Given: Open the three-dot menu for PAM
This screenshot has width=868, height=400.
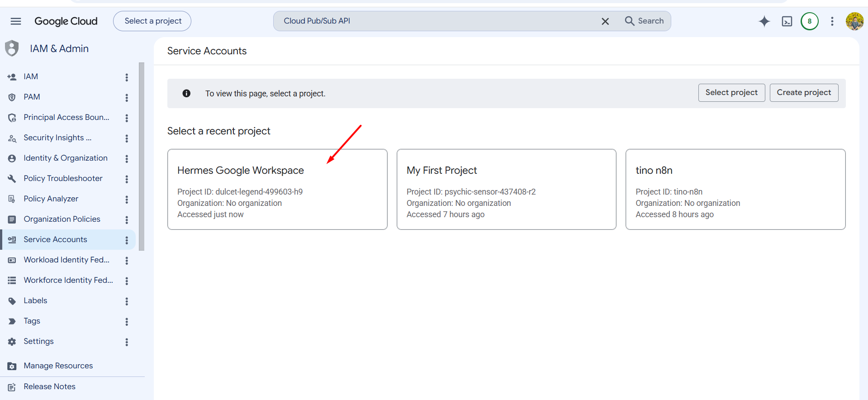Looking at the screenshot, I should 127,98.
